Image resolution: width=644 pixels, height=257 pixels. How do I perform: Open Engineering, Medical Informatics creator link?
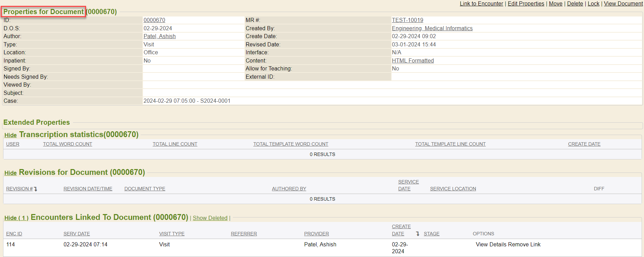[432, 29]
